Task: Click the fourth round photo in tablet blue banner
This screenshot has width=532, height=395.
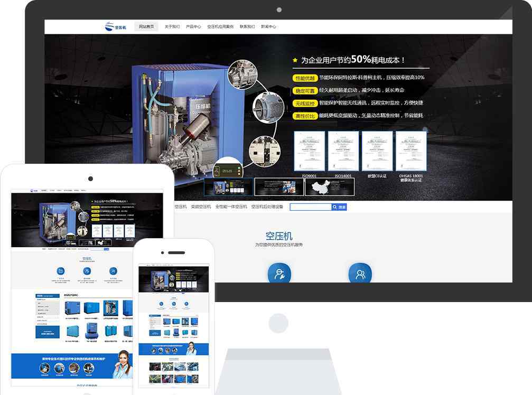Action: click(x=89, y=368)
